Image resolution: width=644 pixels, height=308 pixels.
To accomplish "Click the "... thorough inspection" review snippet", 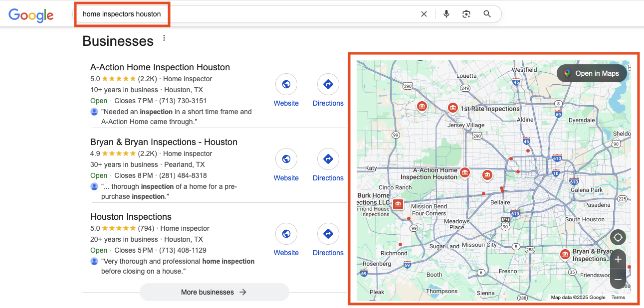I will point(169,191).
